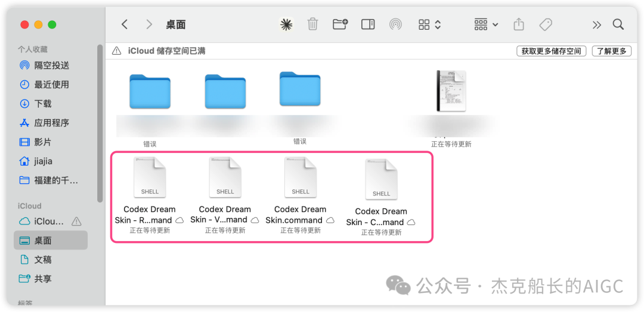Select the first blue folder

(x=150, y=91)
